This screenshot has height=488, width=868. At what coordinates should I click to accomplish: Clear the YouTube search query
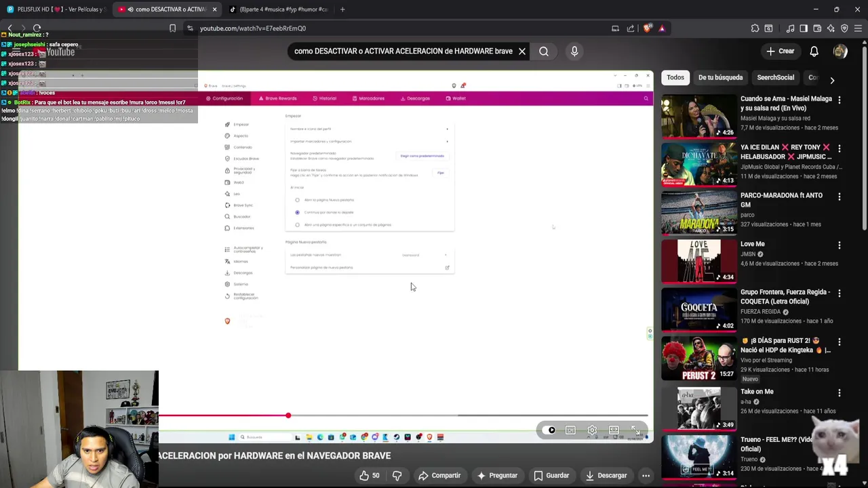[522, 51]
